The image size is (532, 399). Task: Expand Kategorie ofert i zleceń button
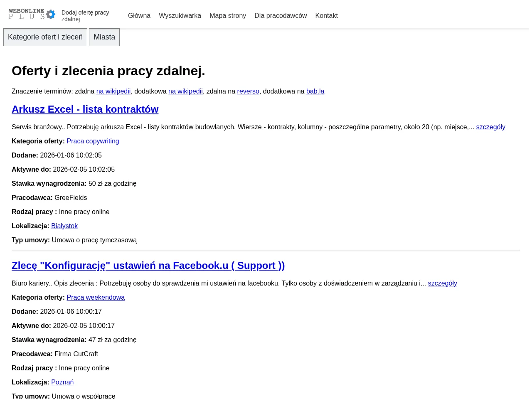[x=45, y=37]
